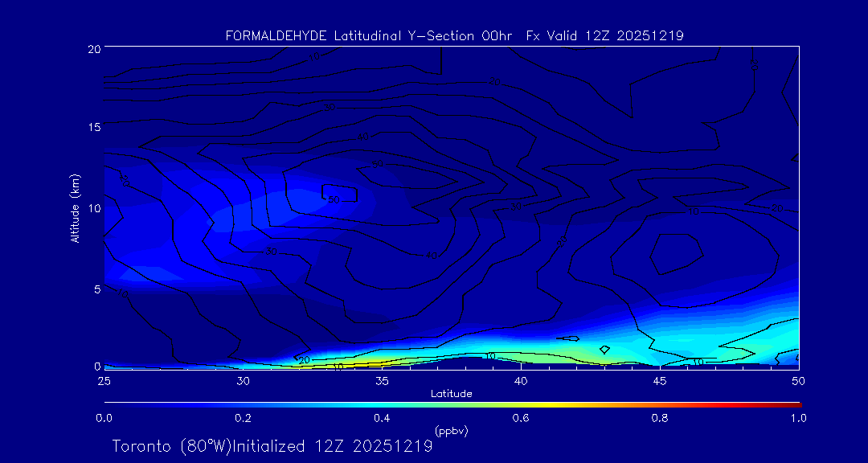
Task: Click the 0.4 colorbar tick label
Action: pos(382,418)
